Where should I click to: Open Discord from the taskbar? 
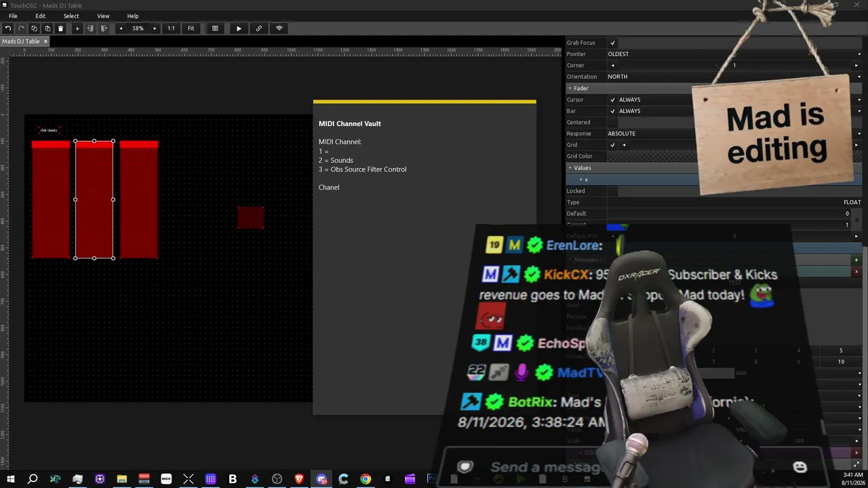click(321, 479)
